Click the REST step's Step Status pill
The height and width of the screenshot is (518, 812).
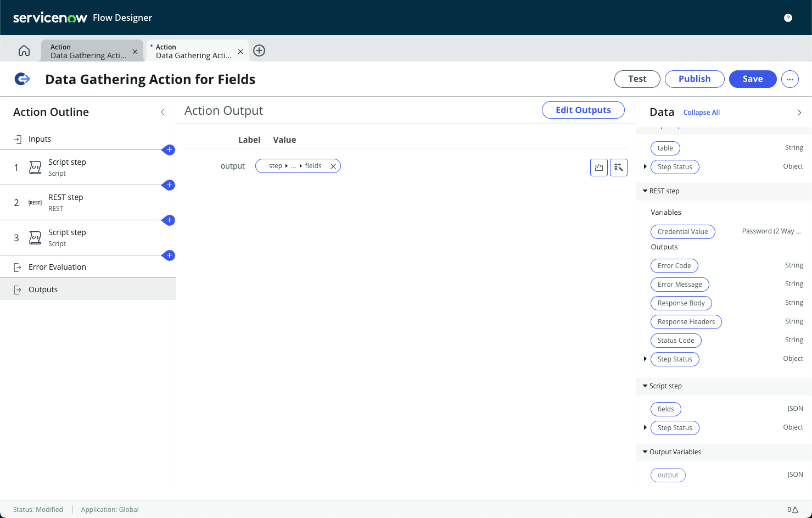click(675, 359)
